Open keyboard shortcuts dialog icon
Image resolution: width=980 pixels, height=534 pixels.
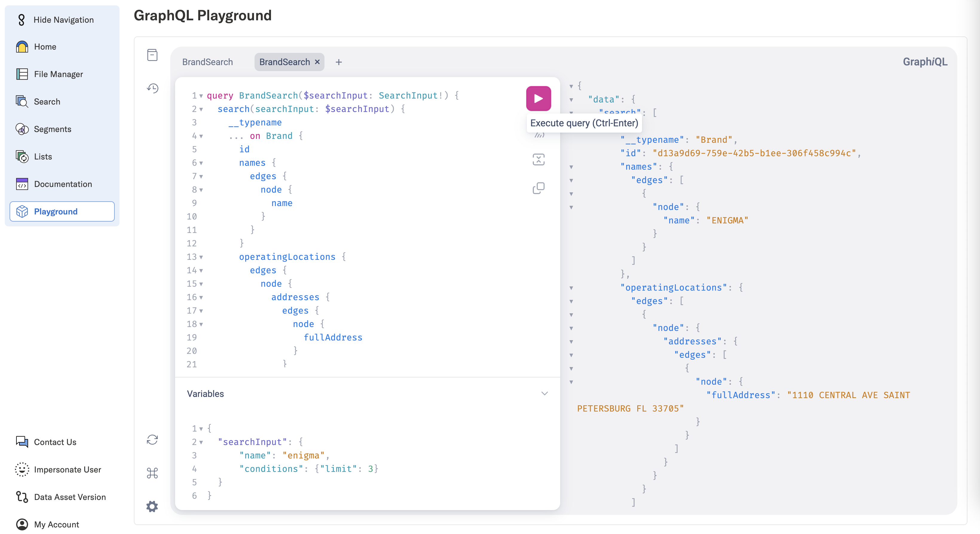tap(152, 473)
